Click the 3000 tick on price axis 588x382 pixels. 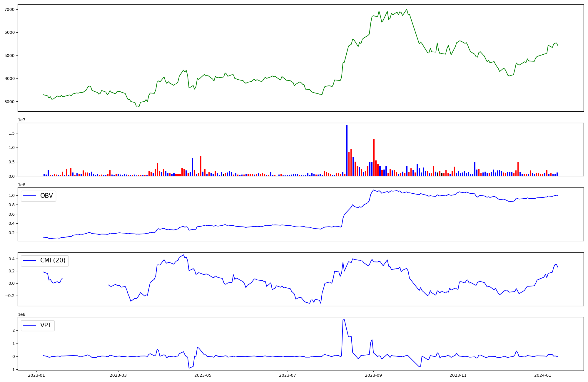[10, 102]
